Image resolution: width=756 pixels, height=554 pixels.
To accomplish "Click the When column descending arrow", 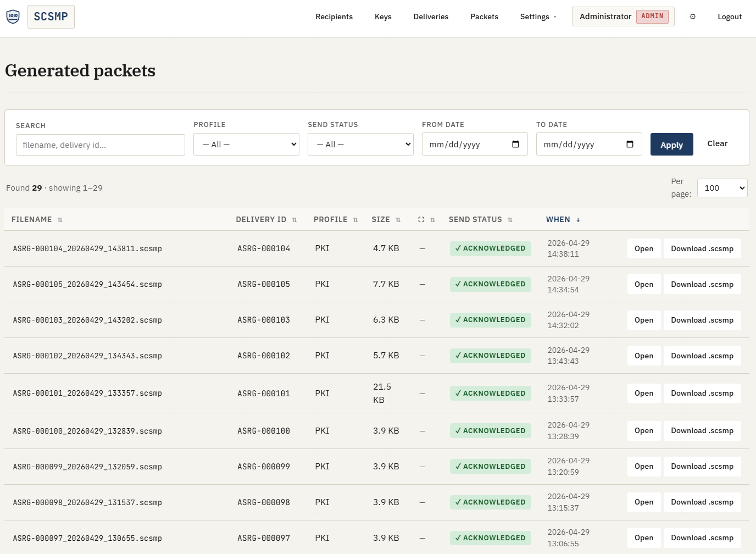I will click(578, 220).
